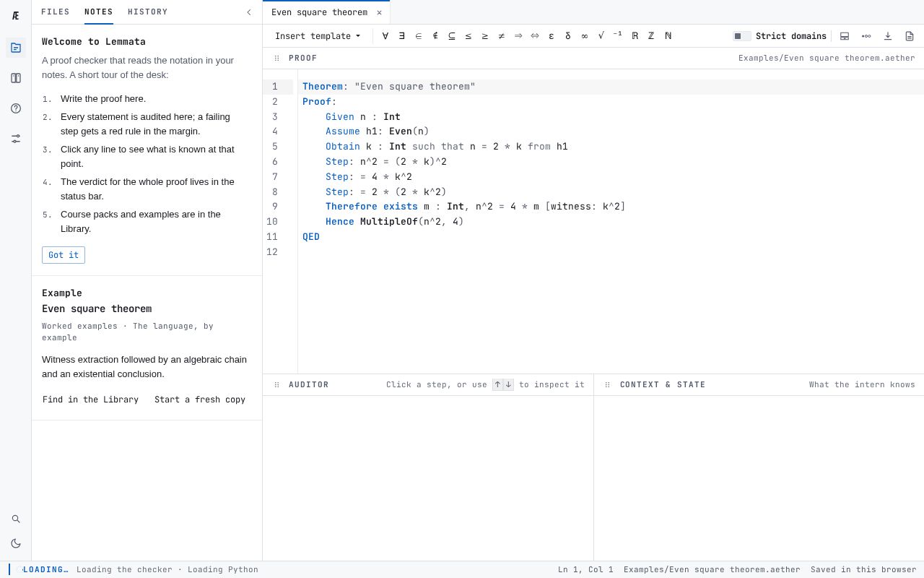Select the NOTES tab
Screen dimensions: 924x578
coord(99,12)
